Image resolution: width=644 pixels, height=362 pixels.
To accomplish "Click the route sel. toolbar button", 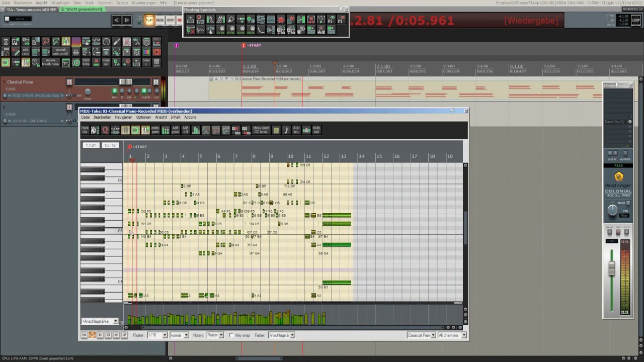I will coord(106,63).
